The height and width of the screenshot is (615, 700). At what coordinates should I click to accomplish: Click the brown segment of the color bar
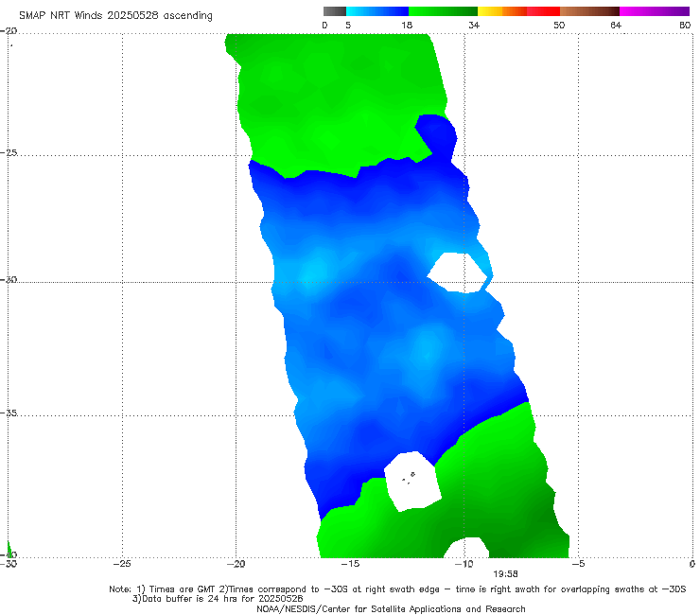pyautogui.click(x=589, y=11)
